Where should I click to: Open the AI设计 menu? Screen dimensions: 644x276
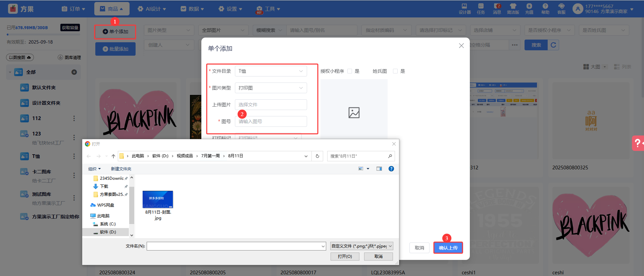(x=152, y=9)
